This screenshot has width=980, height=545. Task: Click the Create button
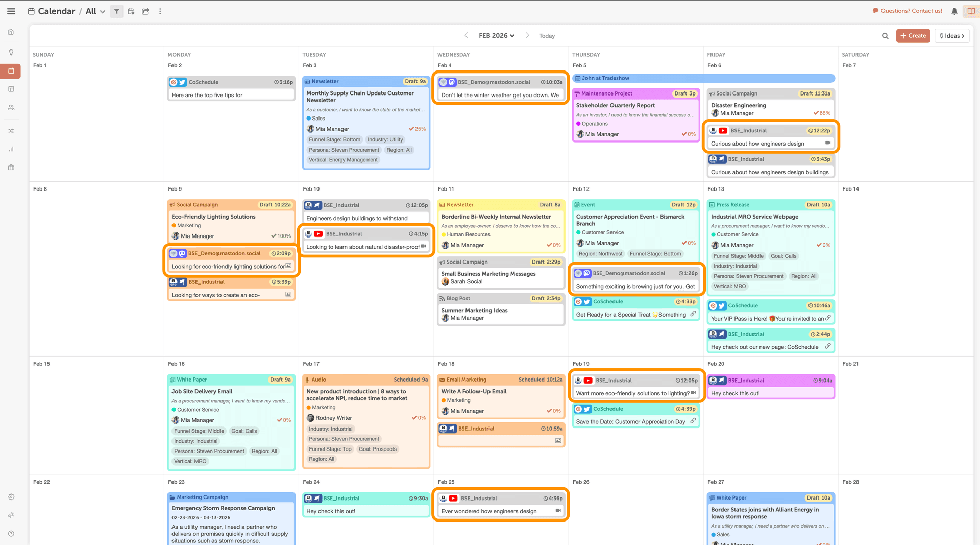[913, 35]
